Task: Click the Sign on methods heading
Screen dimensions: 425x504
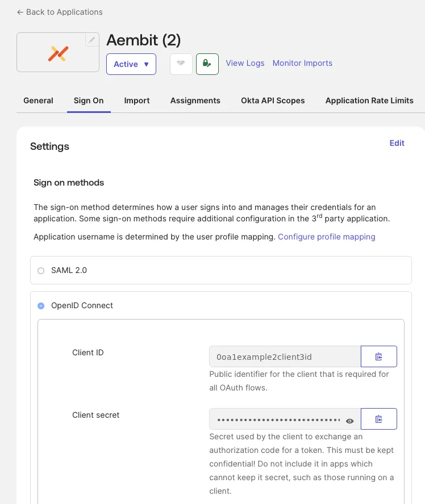Action: click(69, 183)
